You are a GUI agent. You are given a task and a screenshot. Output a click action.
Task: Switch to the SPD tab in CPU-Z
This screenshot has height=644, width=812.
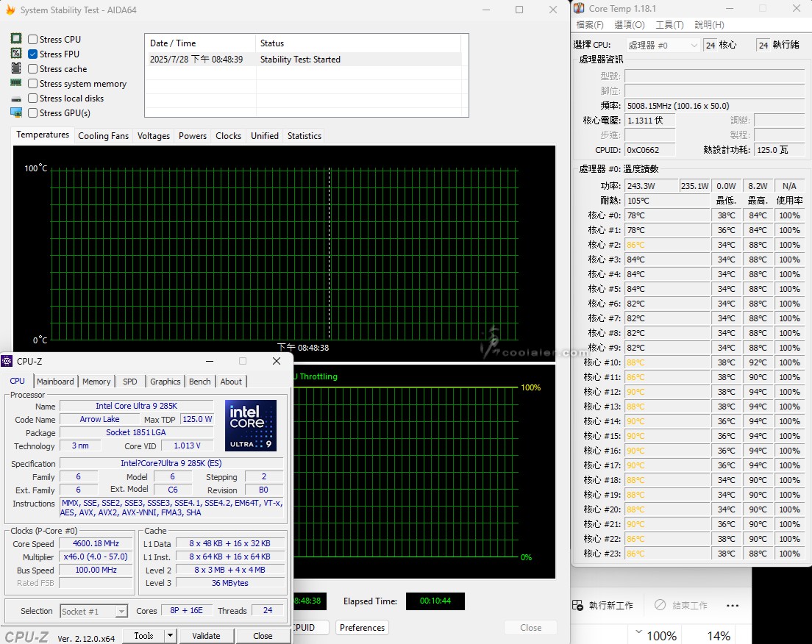tap(130, 382)
